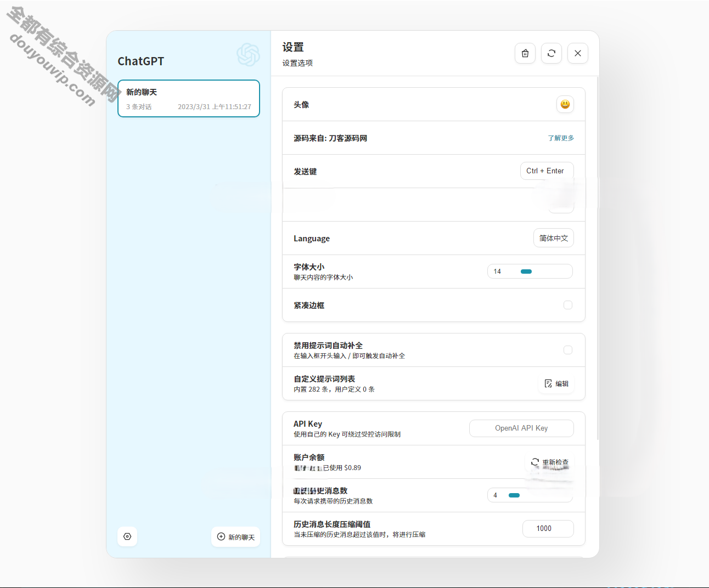Screen dimensions: 709x588
Task: Toggle the 紧凑边框 checkbox
Action: coord(568,305)
